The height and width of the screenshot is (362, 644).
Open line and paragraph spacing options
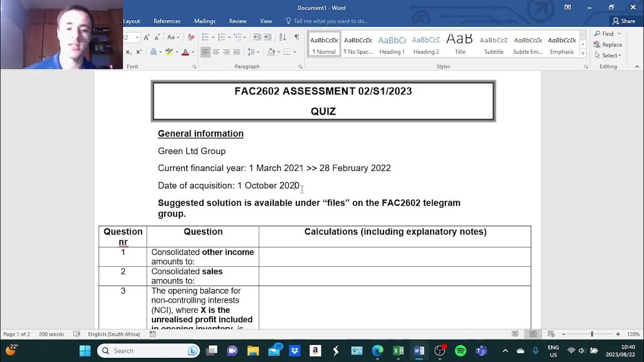click(254, 52)
